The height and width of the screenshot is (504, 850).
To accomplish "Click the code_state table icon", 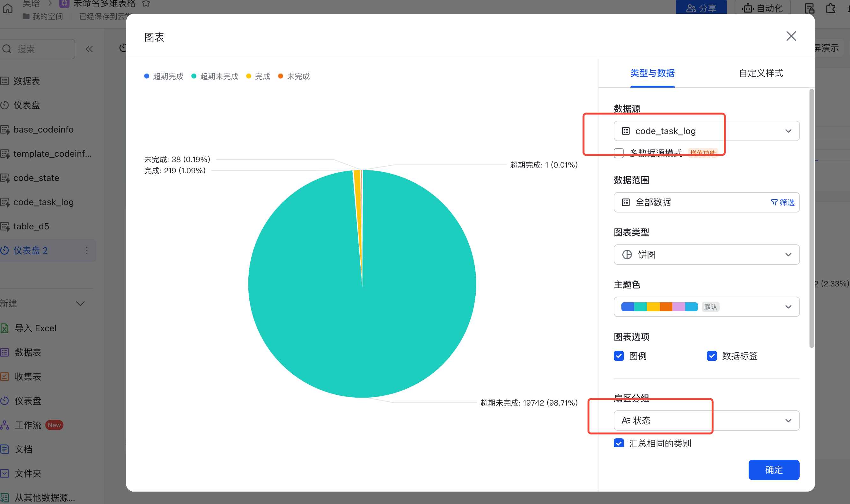I will pyautogui.click(x=5, y=178).
